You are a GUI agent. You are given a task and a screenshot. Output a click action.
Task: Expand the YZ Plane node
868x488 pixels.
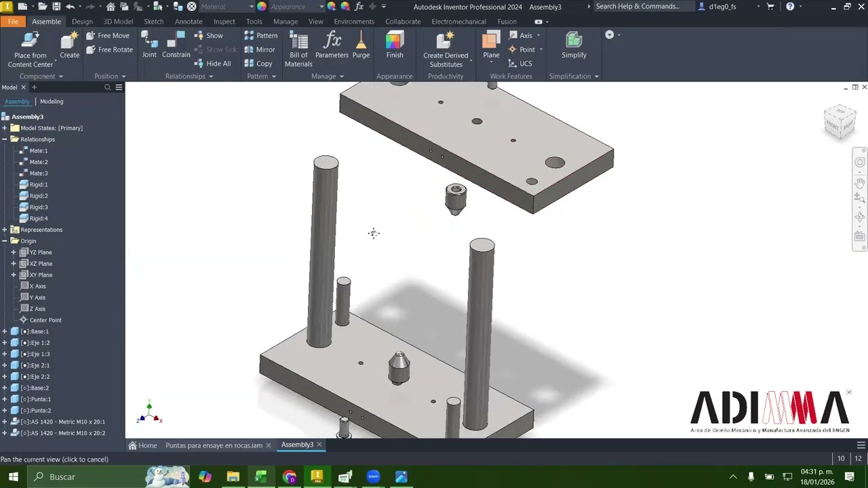tap(14, 252)
